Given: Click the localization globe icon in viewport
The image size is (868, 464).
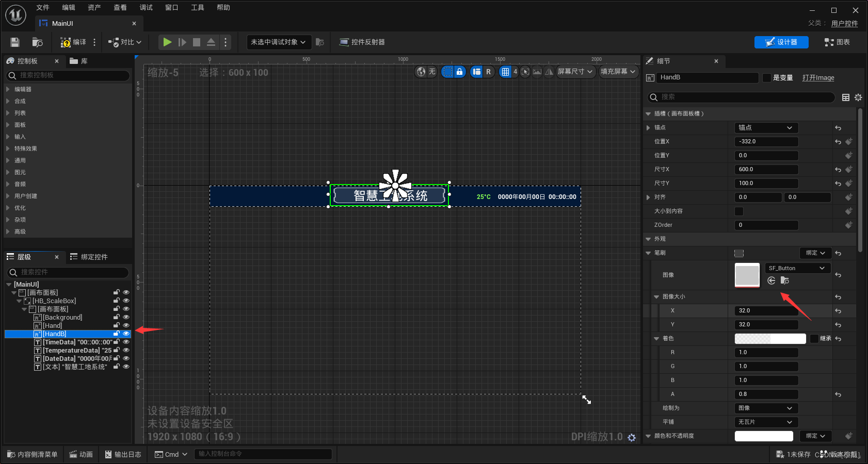Looking at the screenshot, I should [422, 72].
